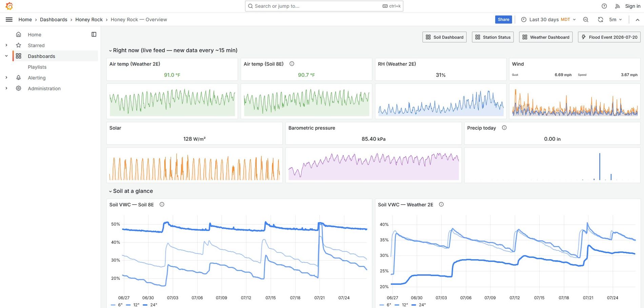This screenshot has height=308, width=644.
Task: Expand the Administration section in the sidebar
Action: (x=6, y=88)
